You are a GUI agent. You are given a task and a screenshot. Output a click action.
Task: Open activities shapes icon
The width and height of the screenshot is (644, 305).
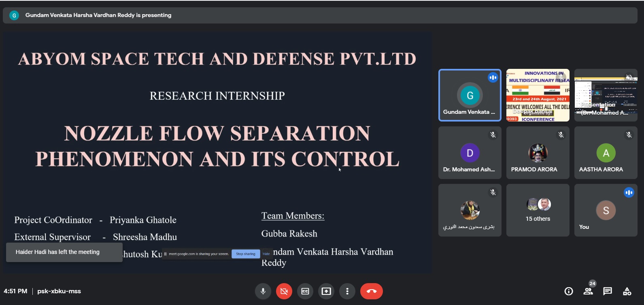coord(627,291)
